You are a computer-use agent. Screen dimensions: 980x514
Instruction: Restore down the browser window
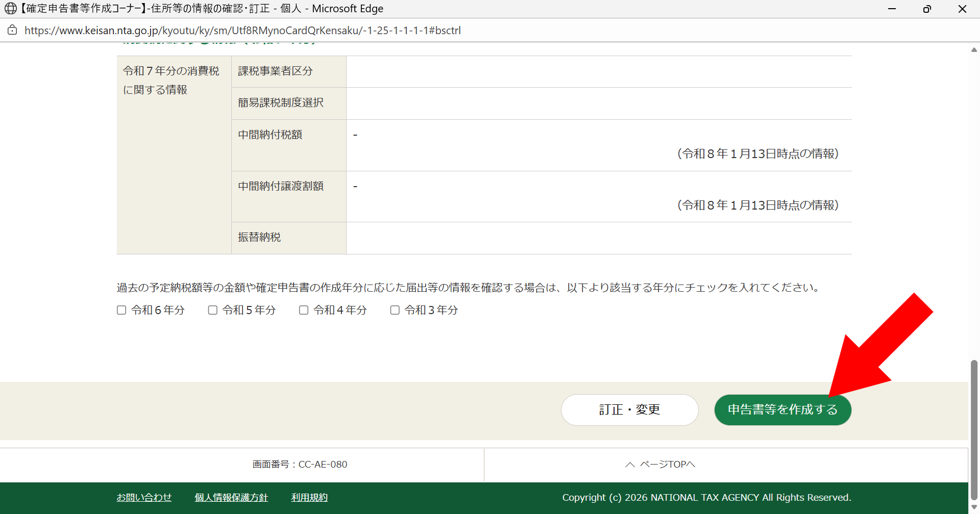tap(927, 9)
